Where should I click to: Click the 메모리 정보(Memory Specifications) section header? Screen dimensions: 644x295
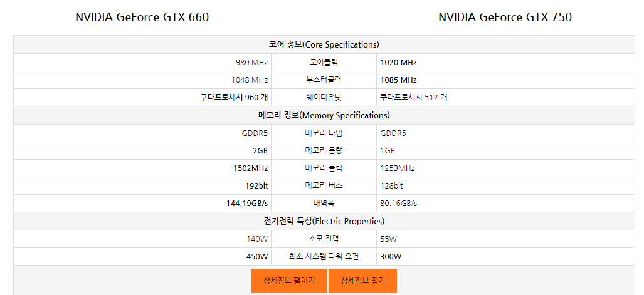[324, 115]
